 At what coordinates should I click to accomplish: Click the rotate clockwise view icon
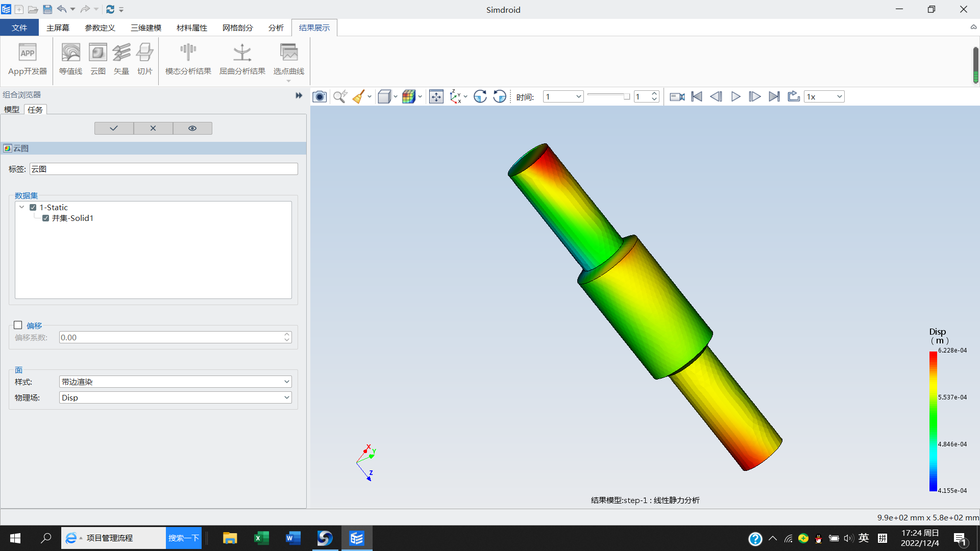(480, 96)
